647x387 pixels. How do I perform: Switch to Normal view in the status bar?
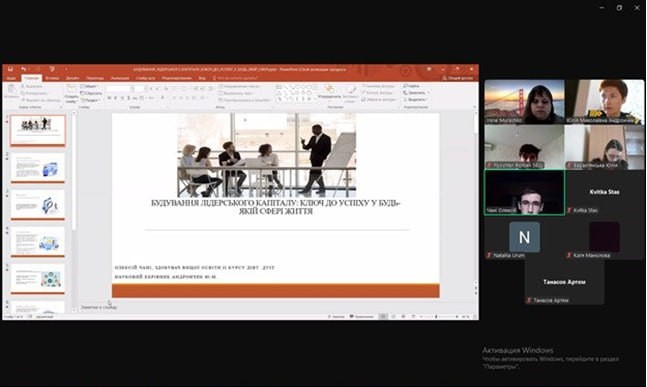click(x=383, y=316)
